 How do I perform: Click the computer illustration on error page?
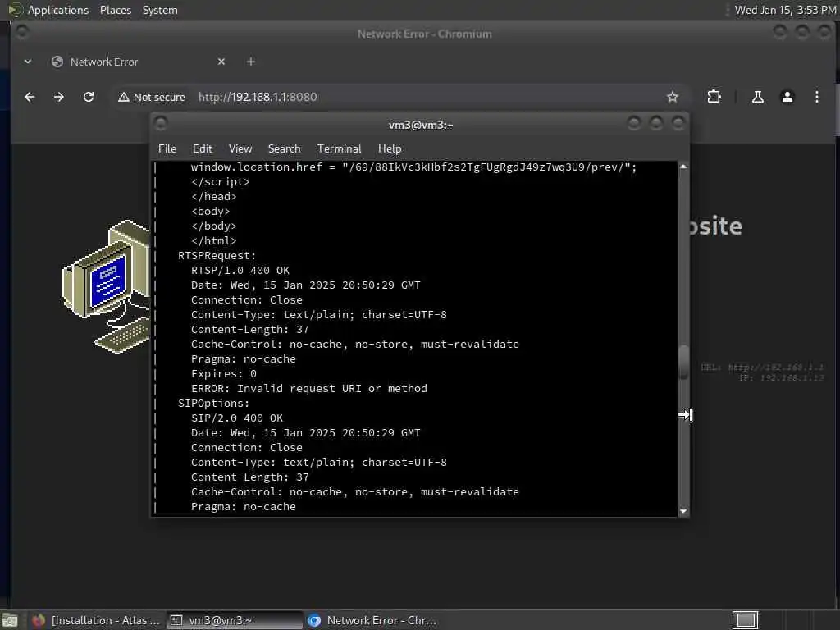pyautogui.click(x=106, y=287)
